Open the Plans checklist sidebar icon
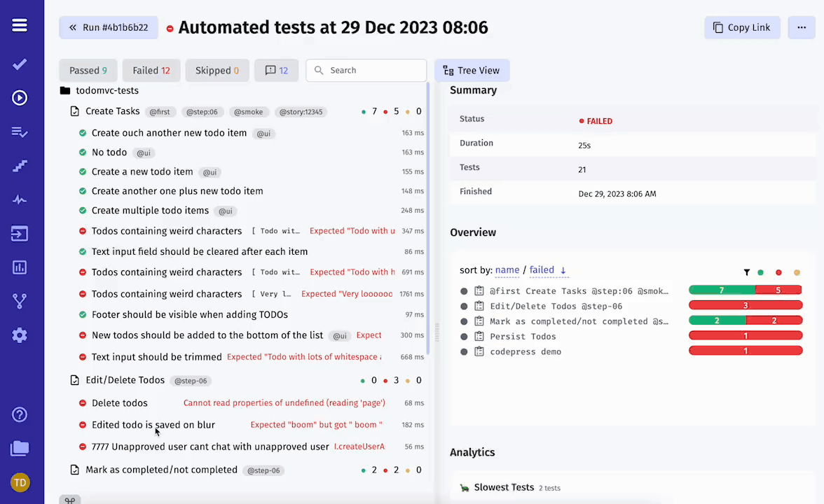Viewport: 824px width, 504px height. [x=20, y=132]
